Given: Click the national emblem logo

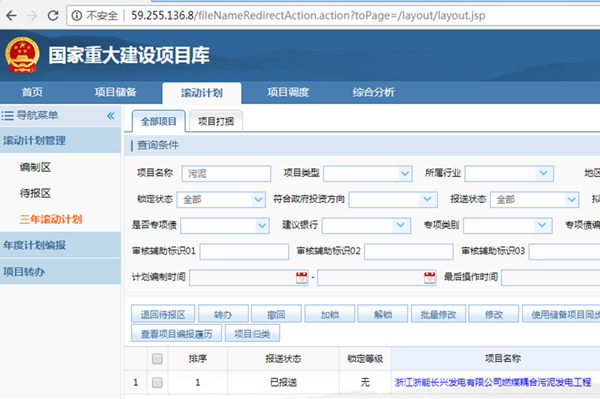Looking at the screenshot, I should tap(22, 55).
